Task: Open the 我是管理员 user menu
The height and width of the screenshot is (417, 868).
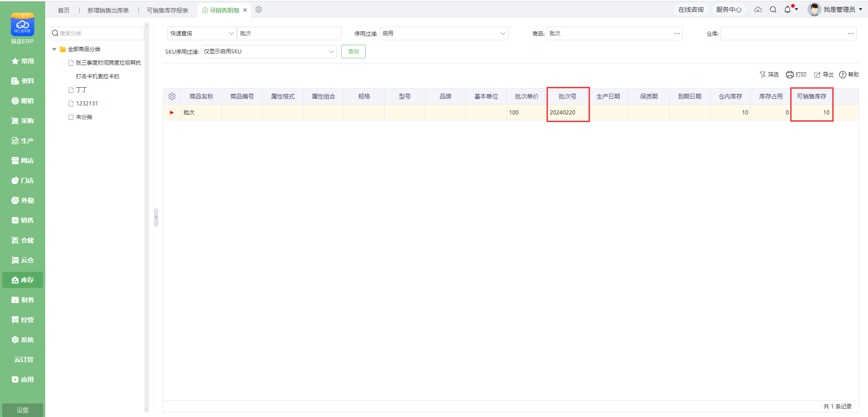Action: (835, 9)
